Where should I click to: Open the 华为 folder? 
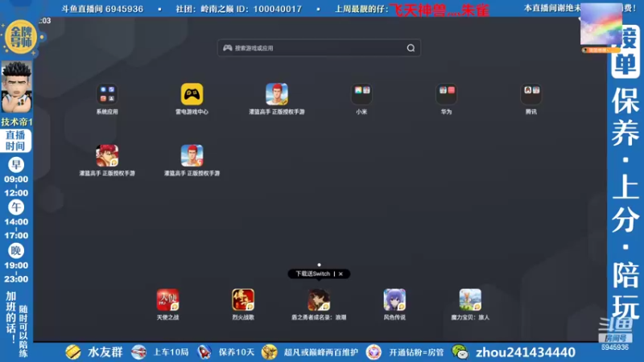[447, 94]
